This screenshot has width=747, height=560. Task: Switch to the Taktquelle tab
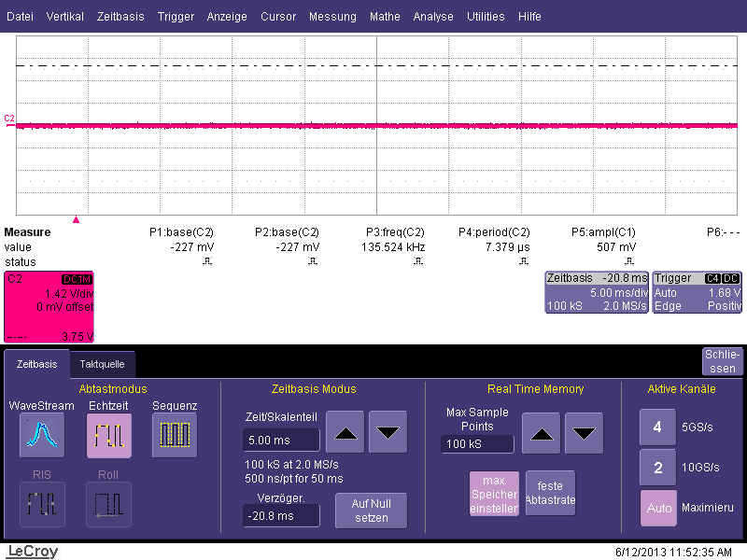(102, 365)
